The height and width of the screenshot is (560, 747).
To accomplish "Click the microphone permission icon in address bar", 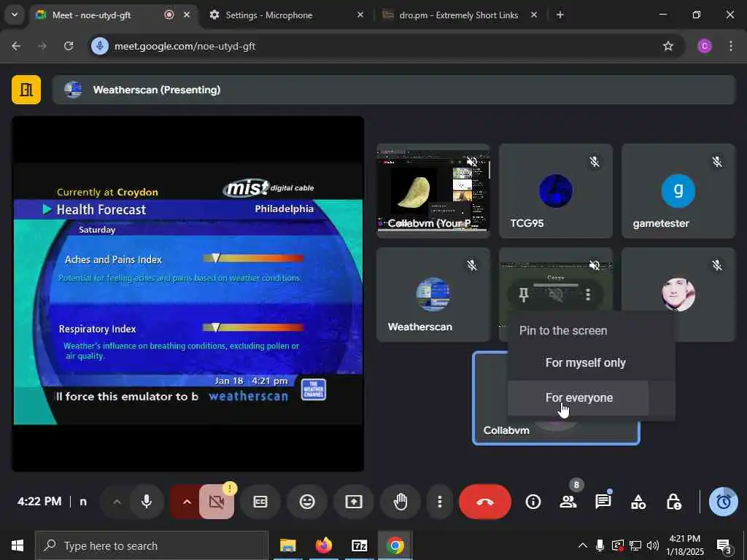I will 99,46.
